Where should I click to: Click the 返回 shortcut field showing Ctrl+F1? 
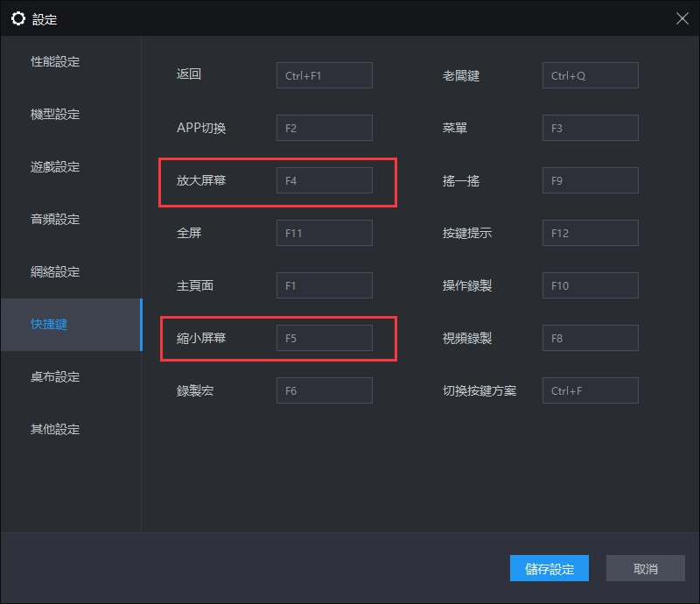(325, 74)
